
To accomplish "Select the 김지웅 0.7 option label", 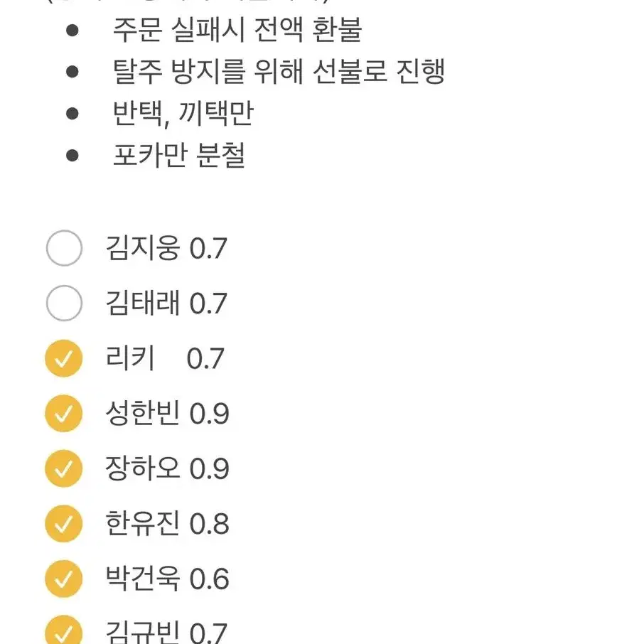I will (166, 248).
